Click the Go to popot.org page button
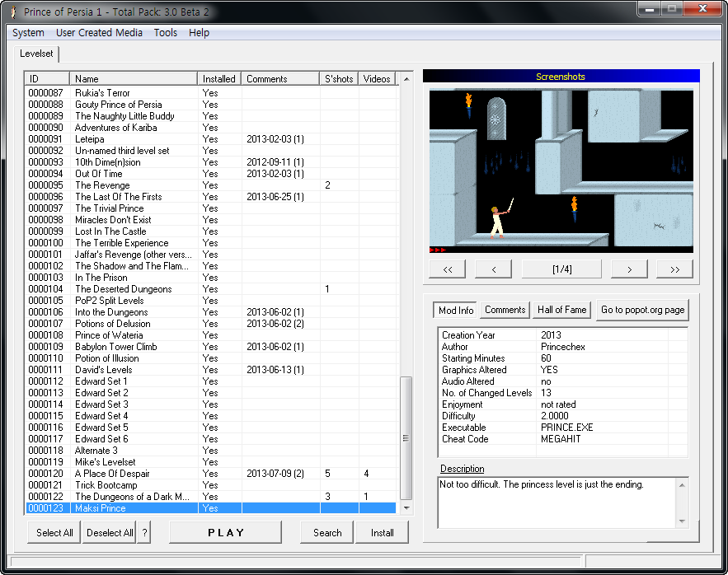The width and height of the screenshot is (728, 575). click(x=642, y=310)
